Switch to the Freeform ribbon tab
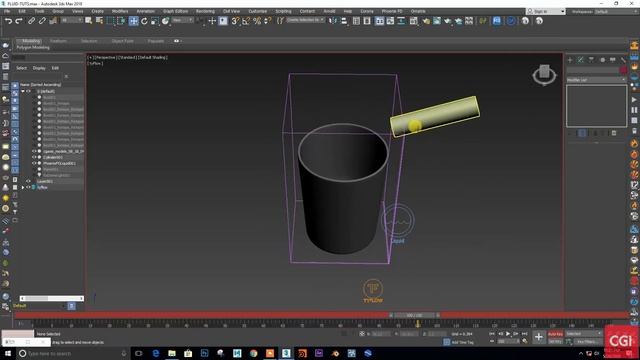Screen dimensions: 640x360 tap(58, 41)
